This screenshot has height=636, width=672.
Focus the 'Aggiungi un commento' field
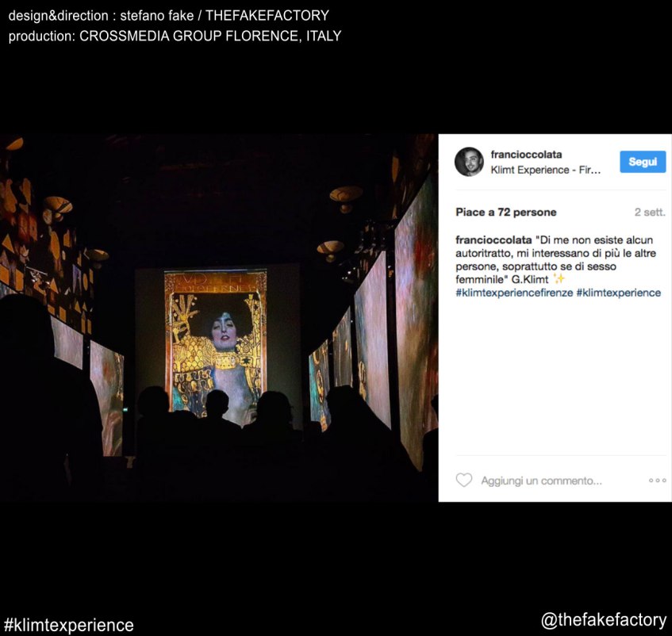(541, 481)
